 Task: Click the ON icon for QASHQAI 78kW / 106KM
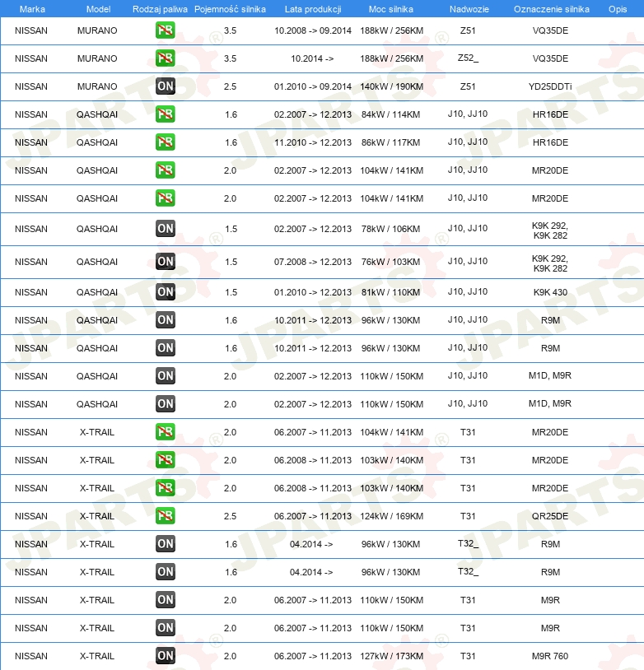pyautogui.click(x=165, y=229)
